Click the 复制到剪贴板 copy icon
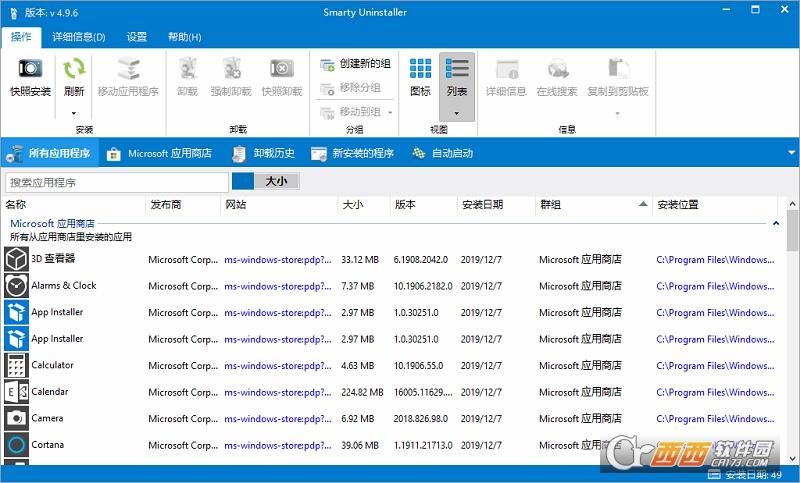800x483 pixels. (x=618, y=68)
